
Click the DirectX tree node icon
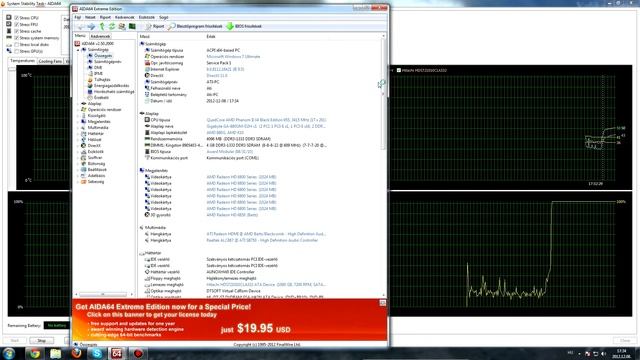click(83, 146)
